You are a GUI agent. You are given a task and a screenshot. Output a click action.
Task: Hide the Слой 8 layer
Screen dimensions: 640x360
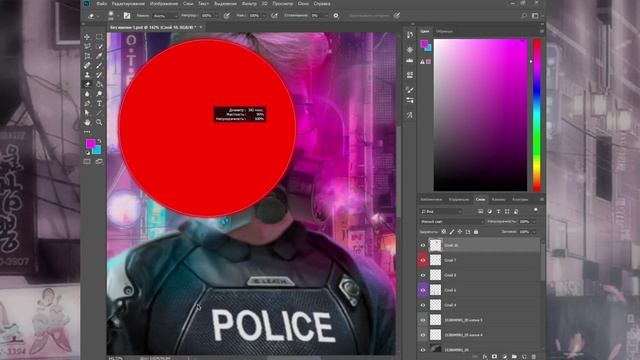point(423,275)
